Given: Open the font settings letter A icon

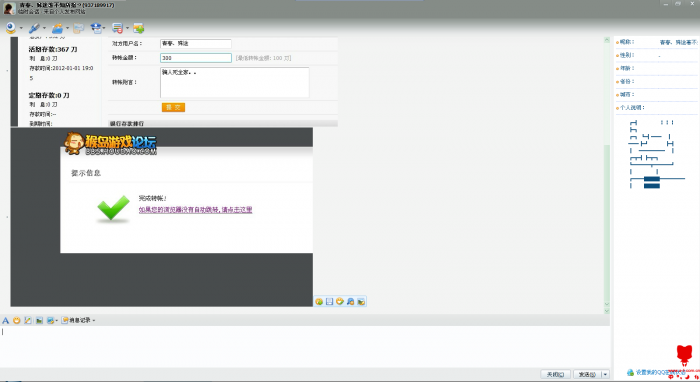Looking at the screenshot, I should (5, 320).
